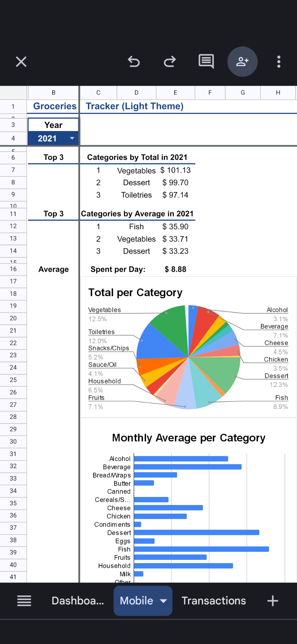Screen dimensions: 297x644
Task: Select row 16 header
Action: [x=13, y=269]
